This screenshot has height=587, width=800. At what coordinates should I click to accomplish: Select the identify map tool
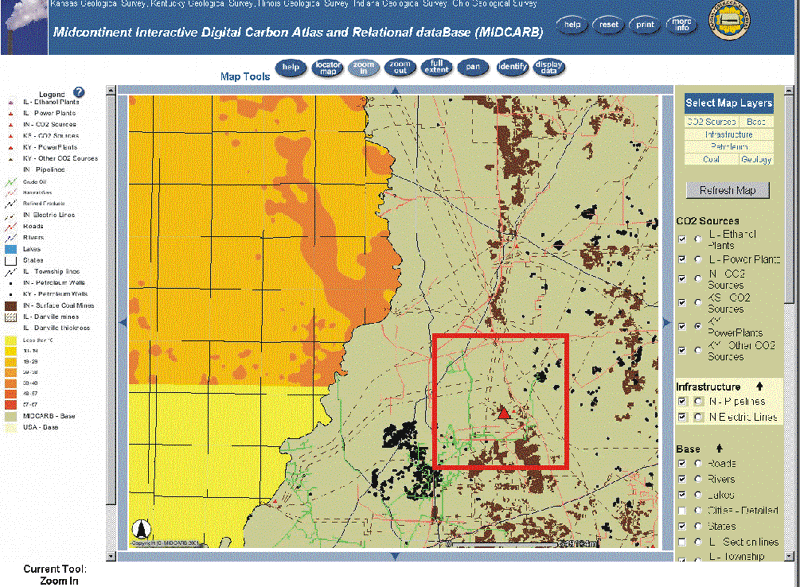coord(512,67)
